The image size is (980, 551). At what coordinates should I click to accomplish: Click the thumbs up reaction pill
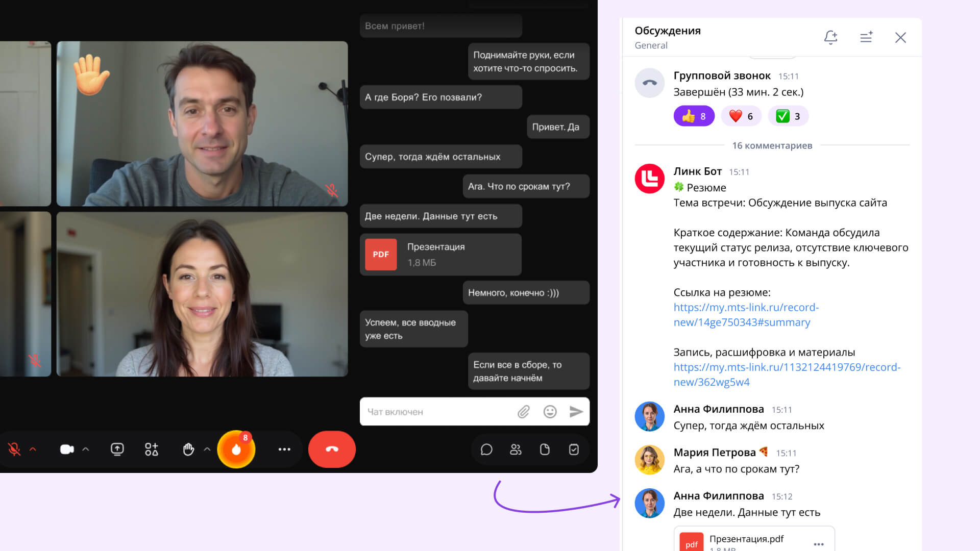pos(694,116)
